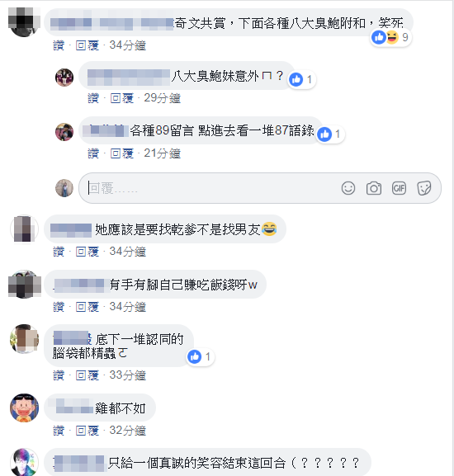This screenshot has height=476, width=454.
Task: Open the sticker picker icon
Action: (x=424, y=188)
